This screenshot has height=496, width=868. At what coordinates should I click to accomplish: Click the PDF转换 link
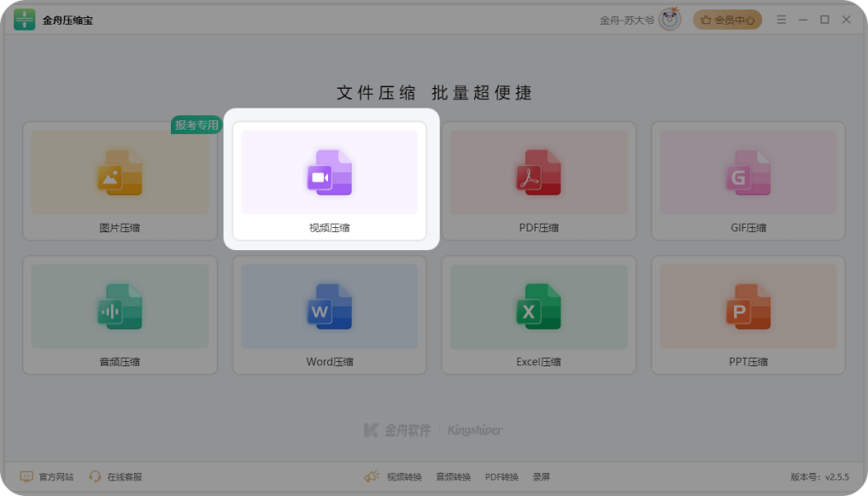click(x=501, y=476)
